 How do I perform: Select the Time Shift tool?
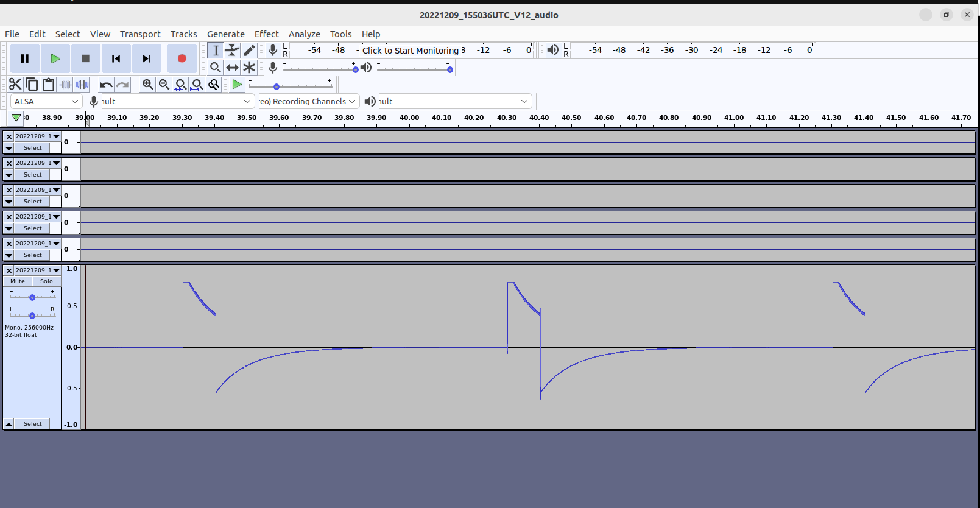point(232,67)
